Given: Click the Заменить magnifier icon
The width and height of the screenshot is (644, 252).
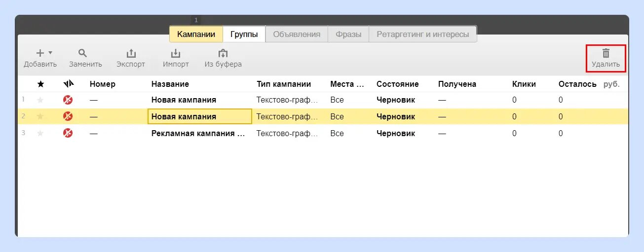Looking at the screenshot, I should (x=83, y=53).
